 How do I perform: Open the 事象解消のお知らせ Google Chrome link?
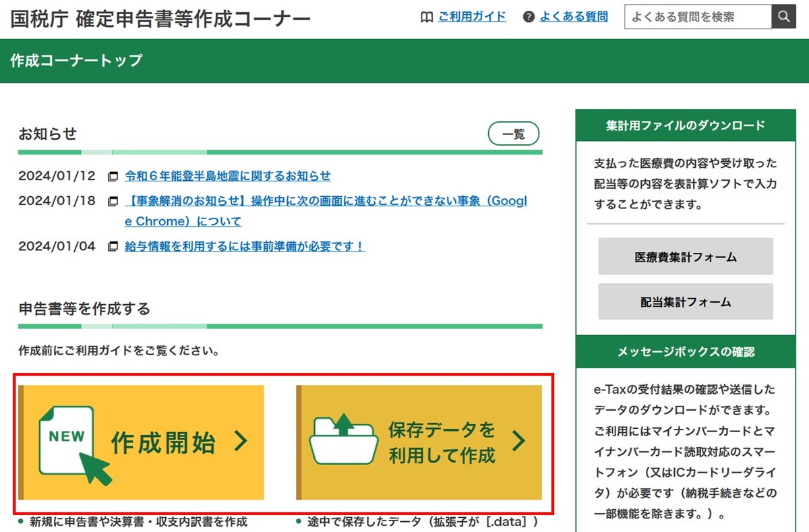coord(326,211)
